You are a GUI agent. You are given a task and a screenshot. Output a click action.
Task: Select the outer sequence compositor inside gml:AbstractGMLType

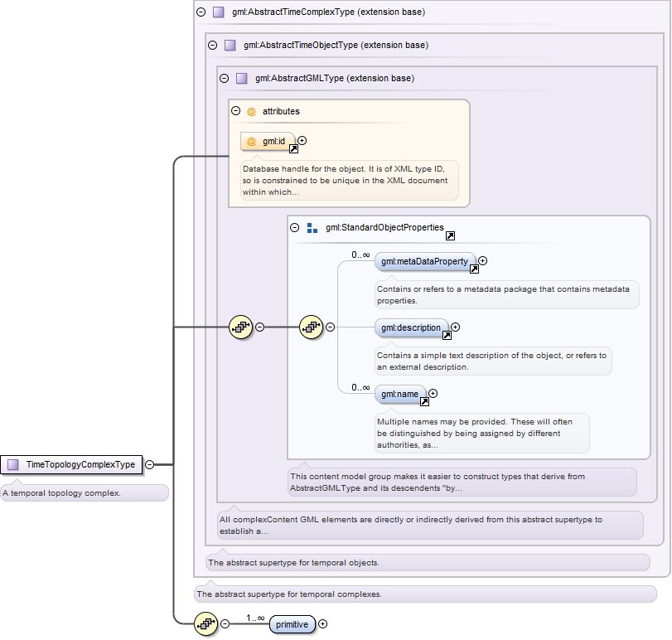(x=241, y=327)
